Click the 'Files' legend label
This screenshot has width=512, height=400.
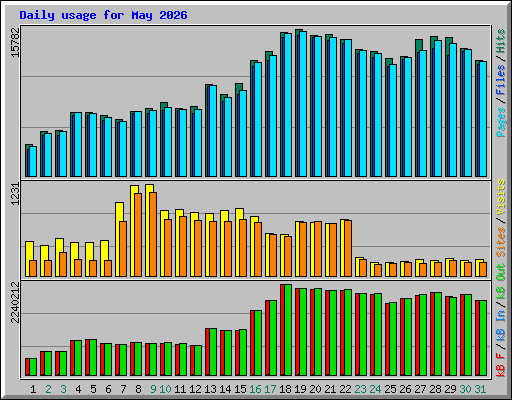tap(501, 80)
